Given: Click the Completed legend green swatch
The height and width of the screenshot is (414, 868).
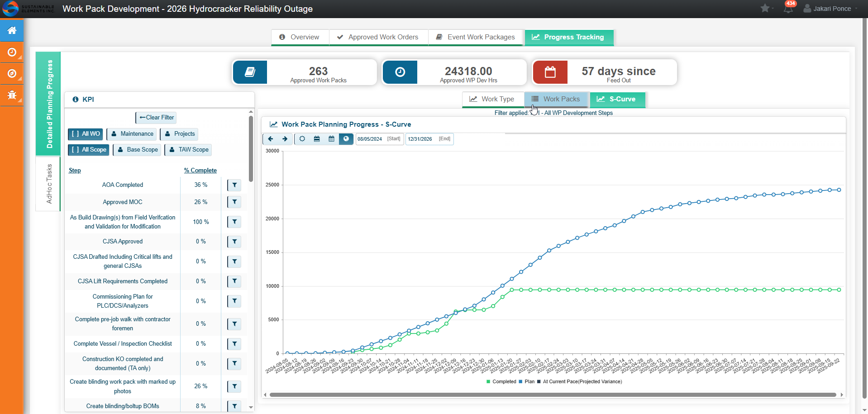Looking at the screenshot, I should 488,382.
